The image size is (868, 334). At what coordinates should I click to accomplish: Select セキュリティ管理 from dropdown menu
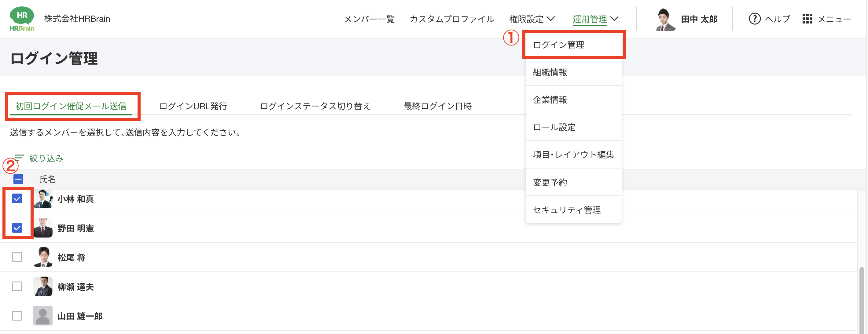567,210
